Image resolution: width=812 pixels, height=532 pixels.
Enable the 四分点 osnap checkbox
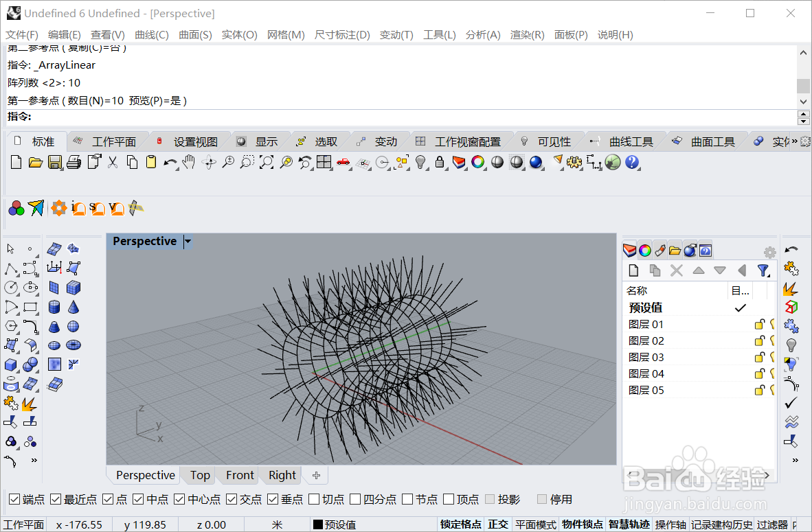[355, 500]
